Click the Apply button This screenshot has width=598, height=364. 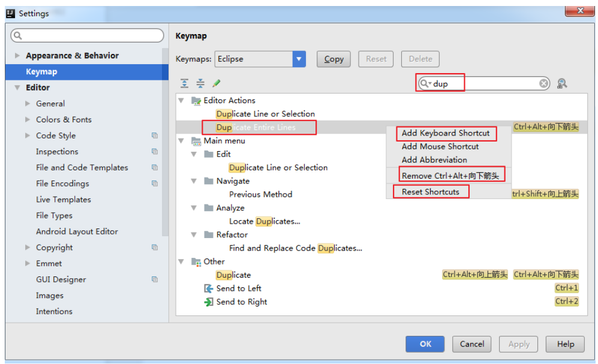519,344
